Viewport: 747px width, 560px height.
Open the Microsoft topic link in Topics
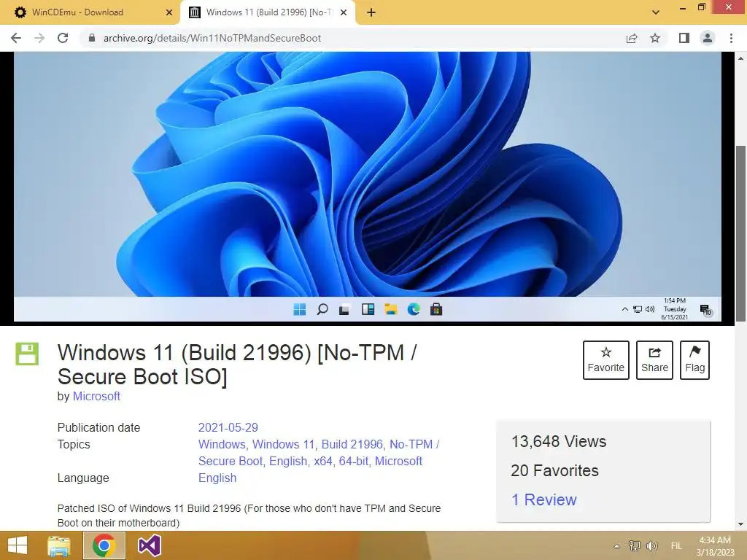[x=399, y=461]
